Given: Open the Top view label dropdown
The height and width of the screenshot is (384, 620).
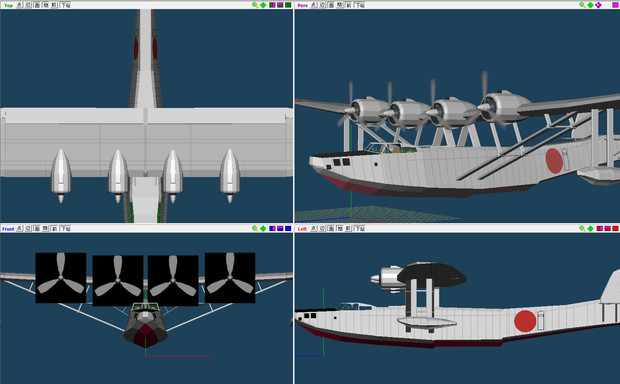Looking at the screenshot, I should click(x=8, y=5).
